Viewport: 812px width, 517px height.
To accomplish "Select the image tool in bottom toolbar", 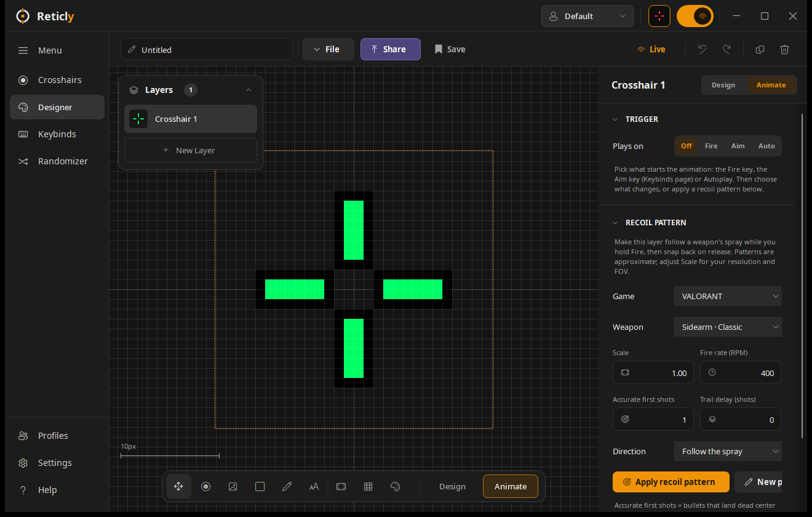I will (x=233, y=486).
